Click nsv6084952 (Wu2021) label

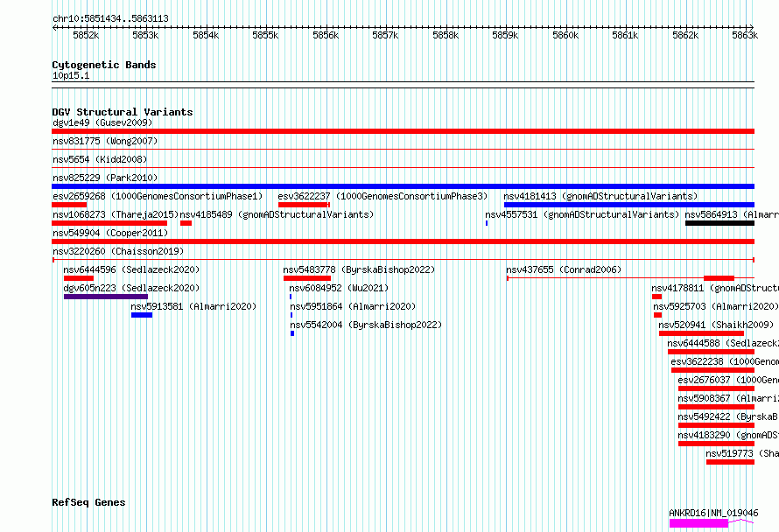[x=339, y=288]
